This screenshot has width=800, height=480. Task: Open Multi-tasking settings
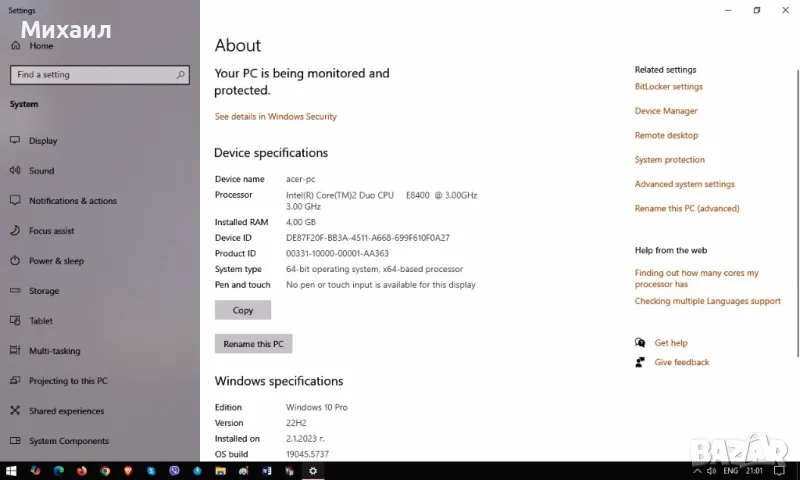(x=53, y=351)
